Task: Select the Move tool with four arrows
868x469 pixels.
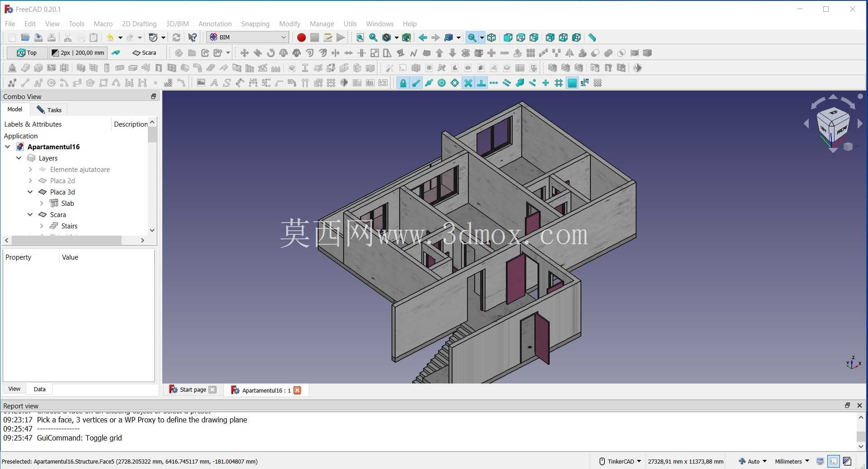Action: click(245, 53)
